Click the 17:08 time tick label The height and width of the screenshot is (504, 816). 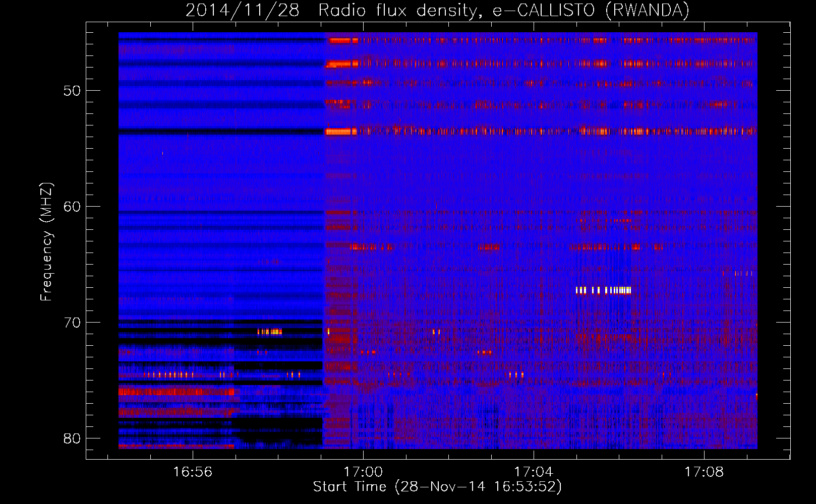click(x=704, y=472)
